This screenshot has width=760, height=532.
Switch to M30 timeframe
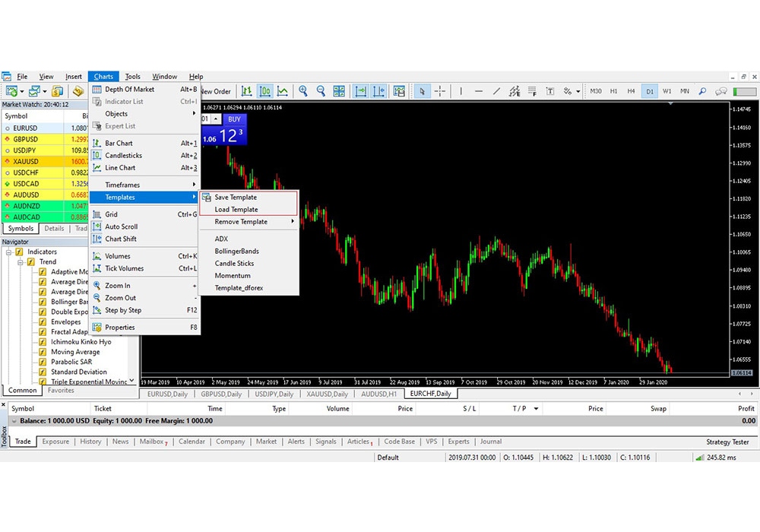coord(596,91)
